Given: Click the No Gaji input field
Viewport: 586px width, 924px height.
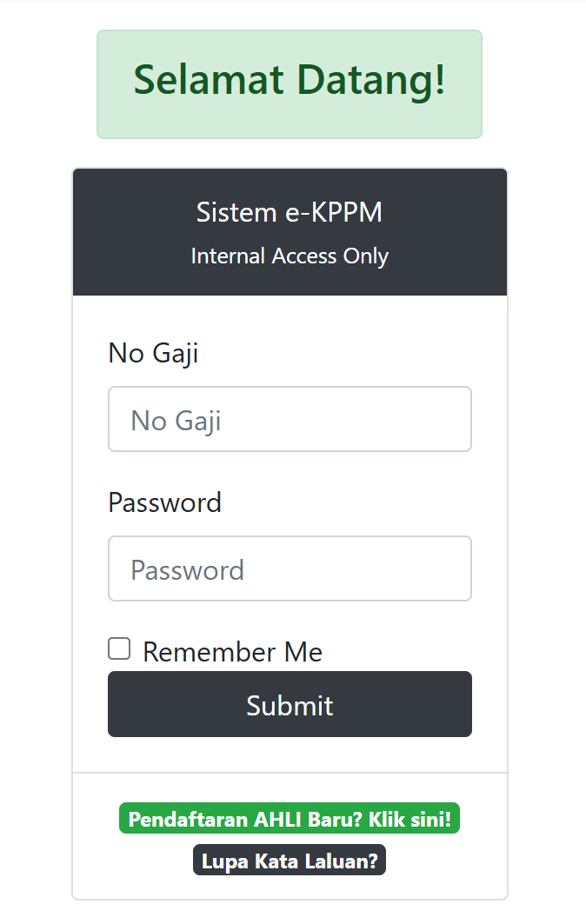Looking at the screenshot, I should 290,419.
